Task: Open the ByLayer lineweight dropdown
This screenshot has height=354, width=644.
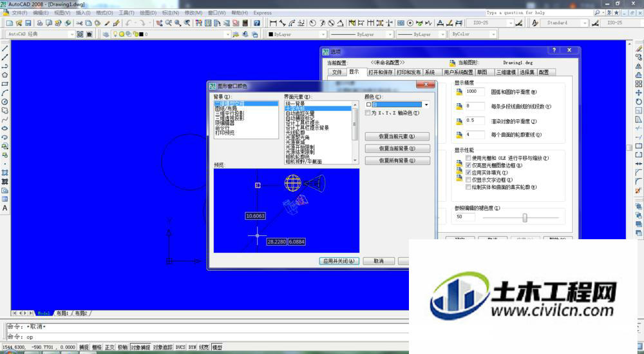Action: tap(443, 34)
